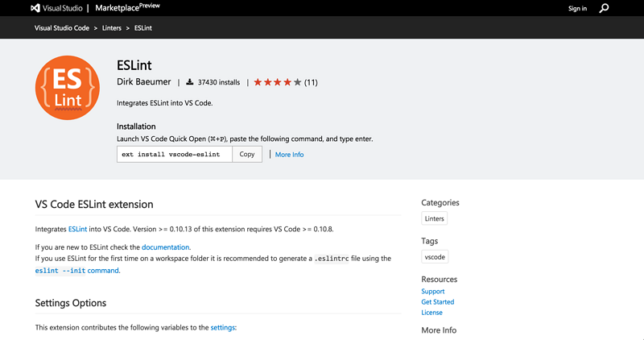Go to Visual Studio Code breadcrumb
This screenshot has width=644, height=340.
pyautogui.click(x=63, y=28)
